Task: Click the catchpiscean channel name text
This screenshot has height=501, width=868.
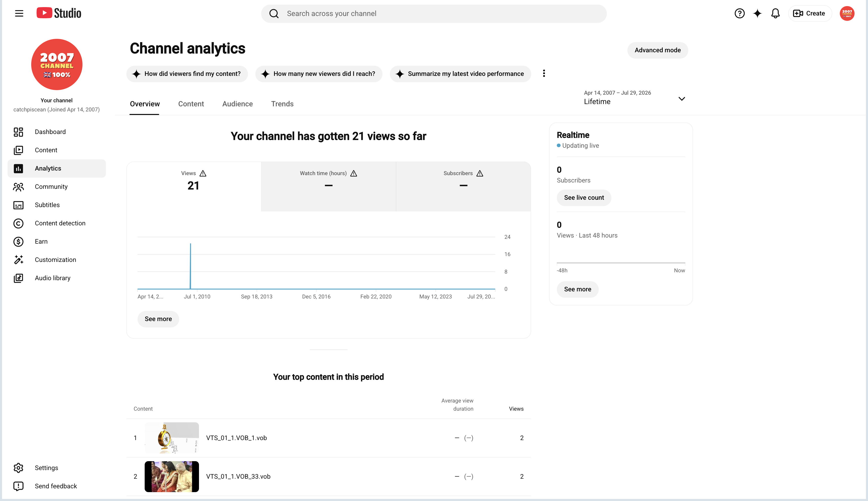Action: [56, 109]
